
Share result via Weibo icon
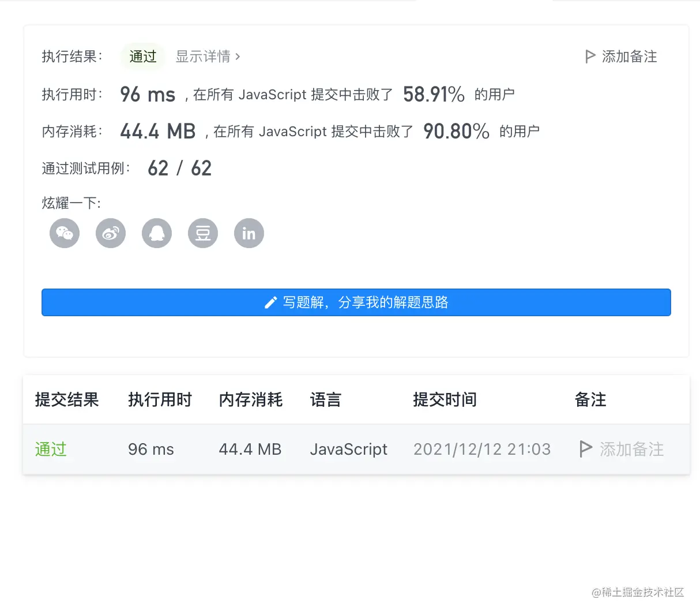tap(111, 233)
